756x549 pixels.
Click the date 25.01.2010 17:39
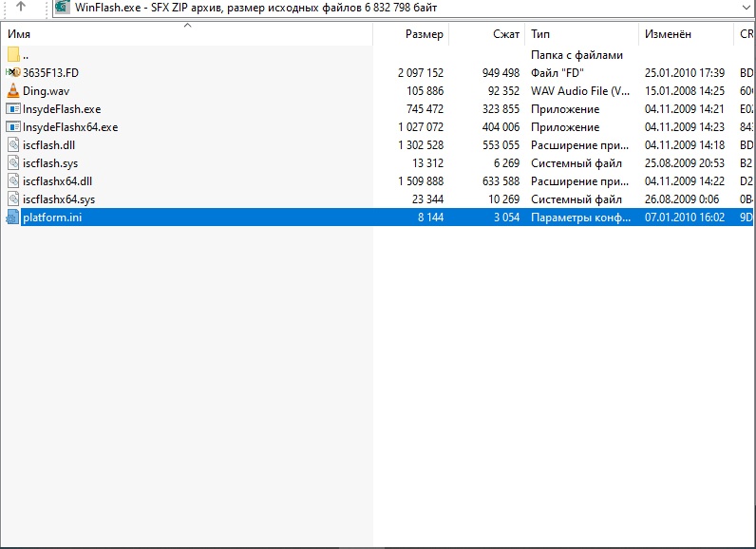(x=685, y=73)
